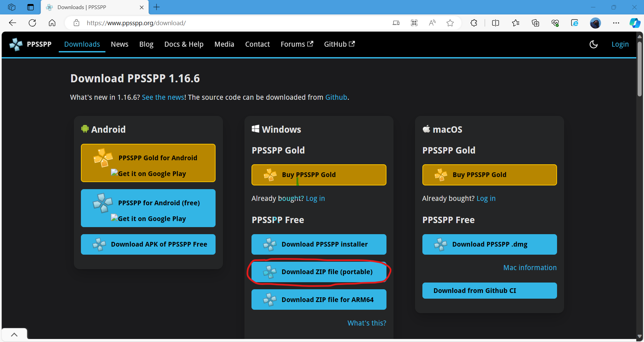
Task: Select the Downloads nav tab
Action: pos(82,44)
